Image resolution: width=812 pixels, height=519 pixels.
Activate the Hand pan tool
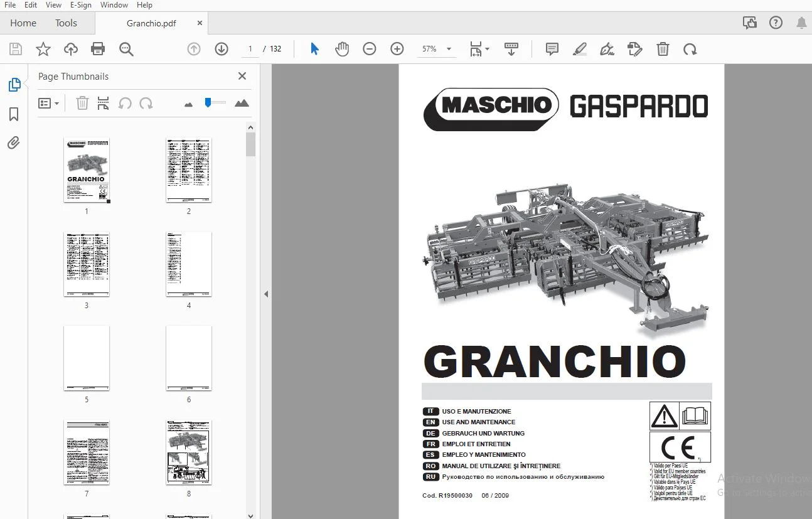click(342, 49)
